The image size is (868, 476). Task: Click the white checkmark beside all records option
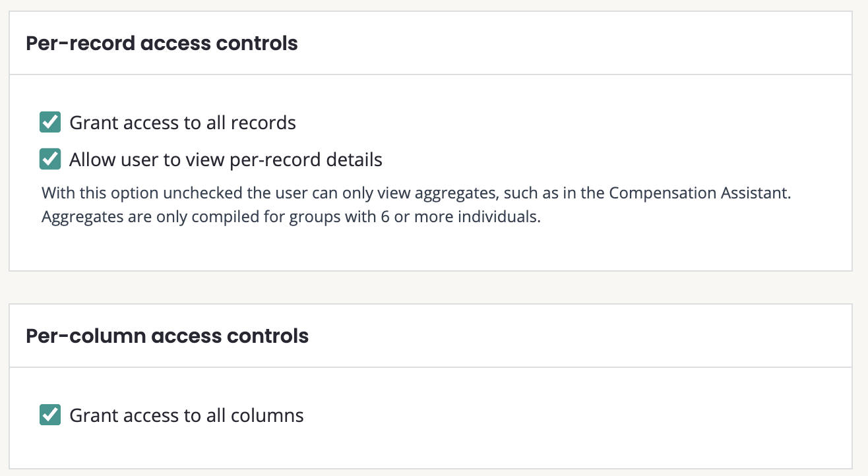50,123
